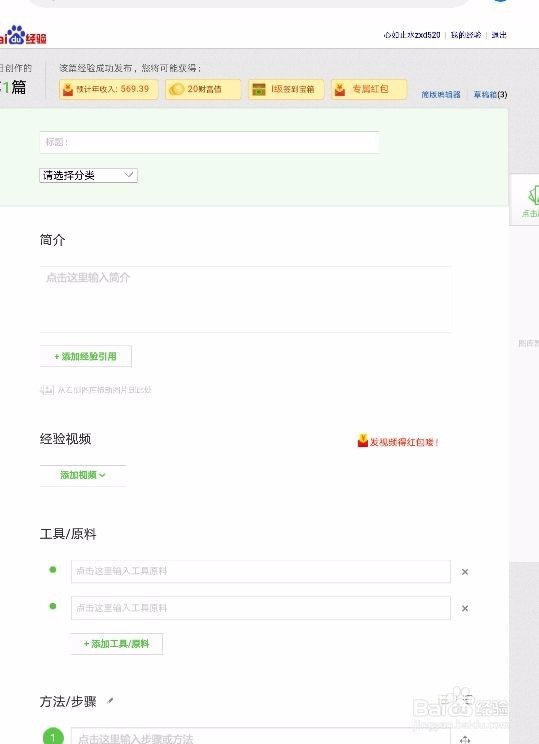Expand the 添加视频 dropdown
The width and height of the screenshot is (539, 744).
[x=83, y=475]
